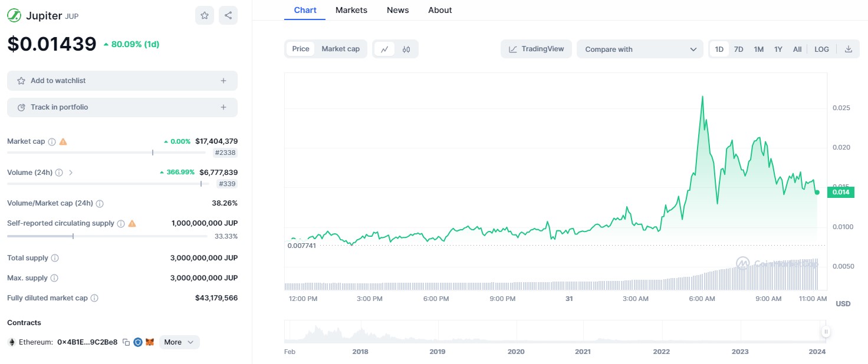Screen dimensions: 868x364
Task: Click the range handle on mini timeline
Action: pos(826,332)
